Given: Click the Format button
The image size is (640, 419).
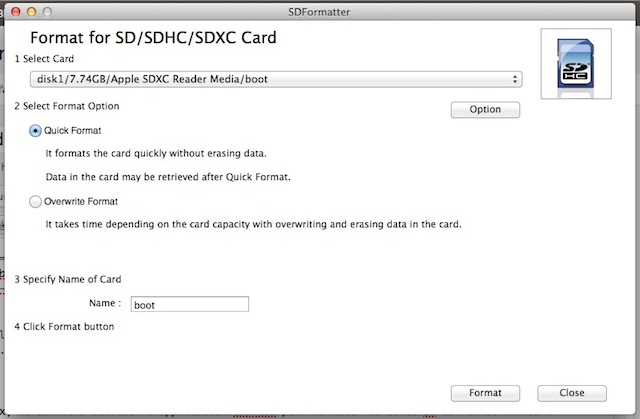Looking at the screenshot, I should [x=485, y=393].
